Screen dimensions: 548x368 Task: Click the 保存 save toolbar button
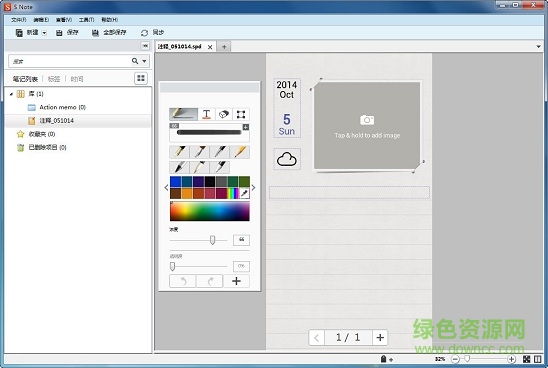point(67,33)
